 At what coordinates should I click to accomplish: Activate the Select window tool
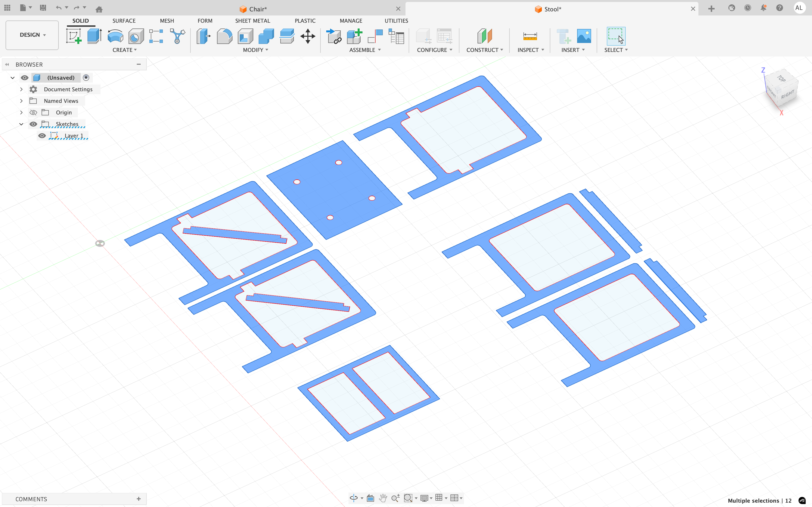616,36
